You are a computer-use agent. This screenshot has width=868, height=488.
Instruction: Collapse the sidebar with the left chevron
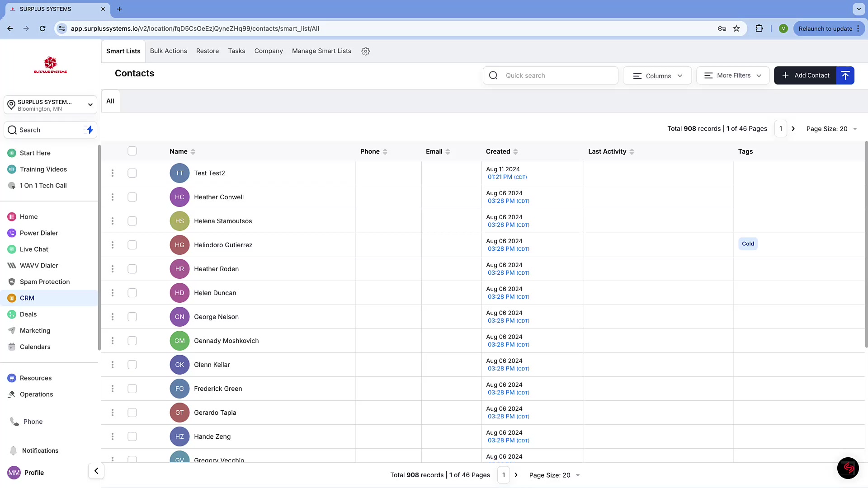(x=96, y=471)
